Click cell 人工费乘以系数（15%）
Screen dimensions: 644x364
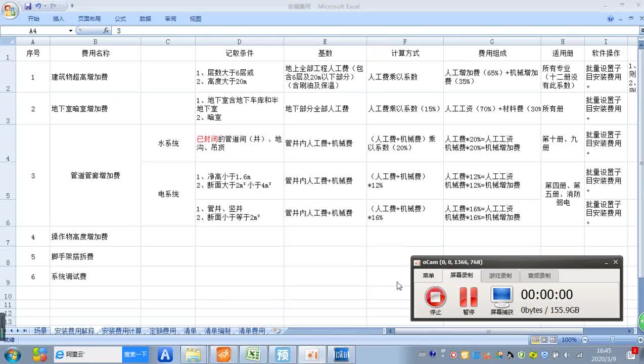[x=405, y=108]
